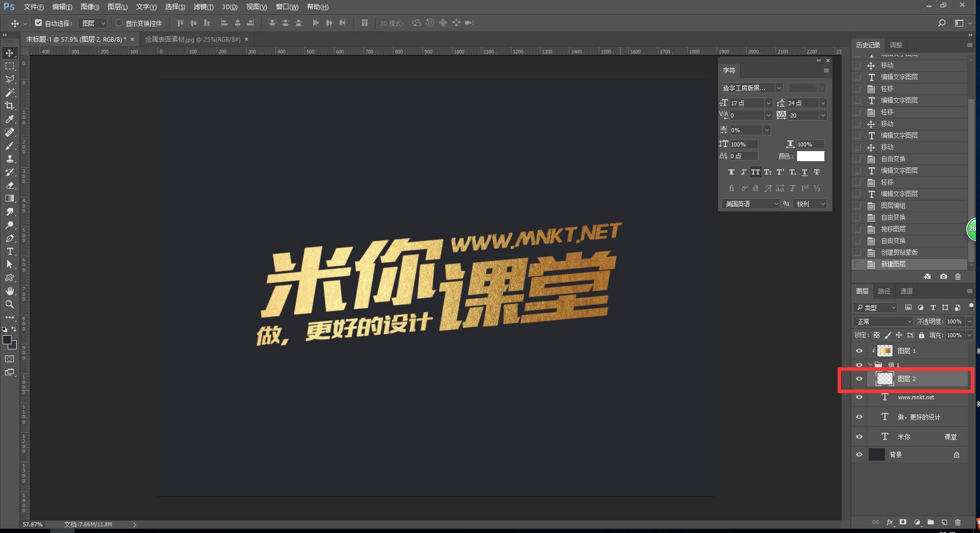
Task: Click the opacity 100% field
Action: pyautogui.click(x=954, y=321)
